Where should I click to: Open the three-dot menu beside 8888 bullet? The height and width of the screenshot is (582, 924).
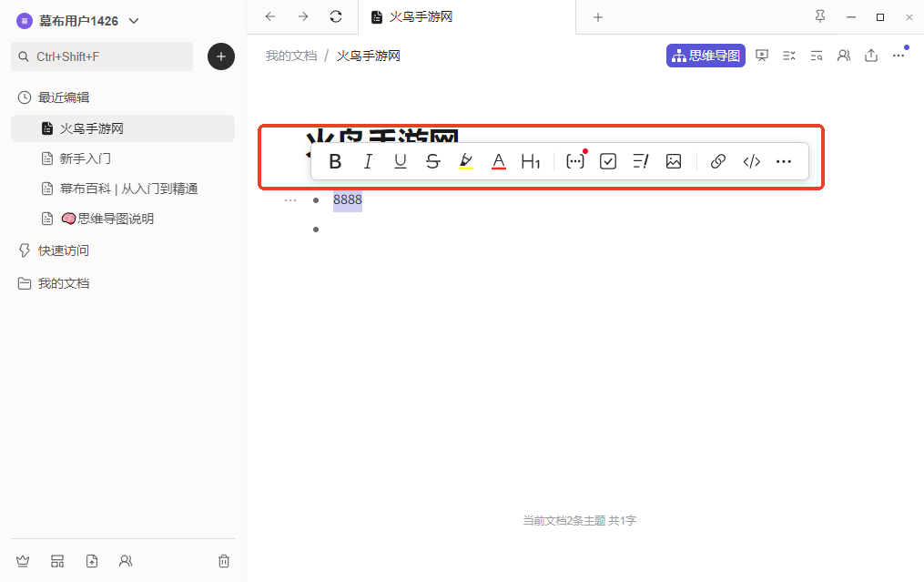pyautogui.click(x=290, y=200)
